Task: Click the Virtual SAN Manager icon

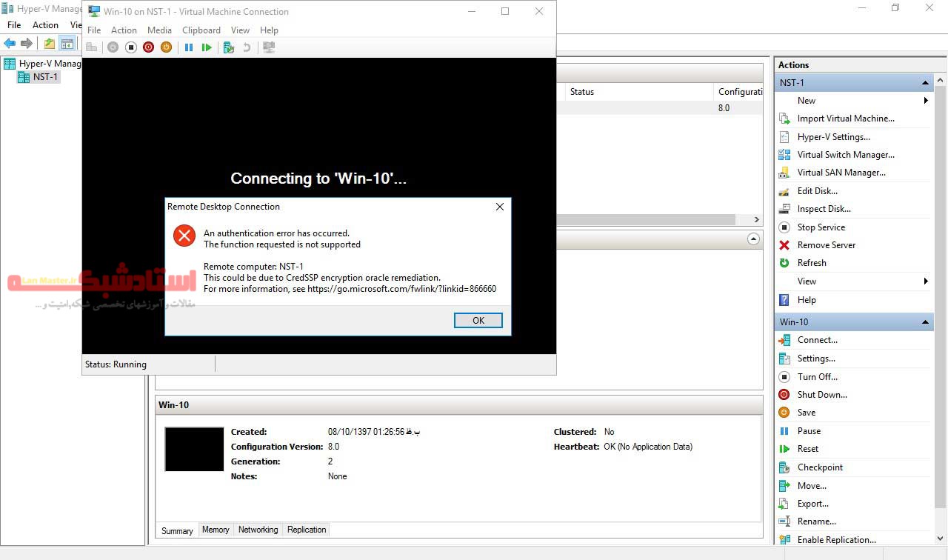Action: [784, 173]
